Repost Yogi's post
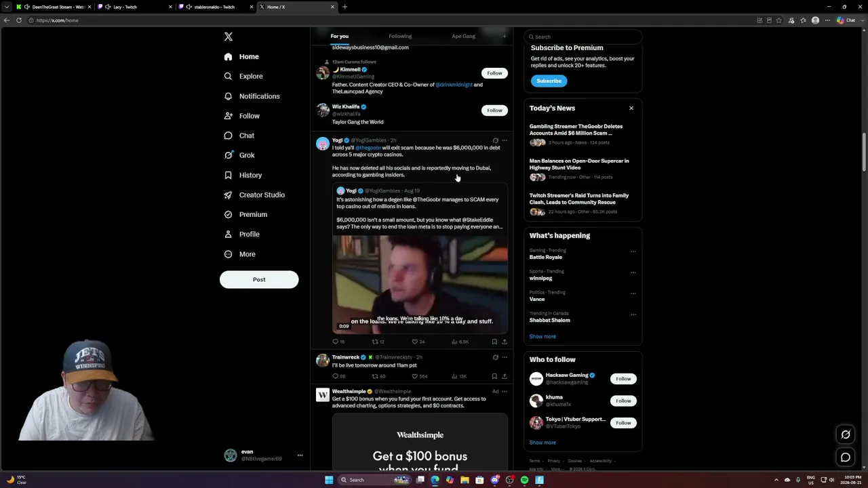 [x=378, y=342]
